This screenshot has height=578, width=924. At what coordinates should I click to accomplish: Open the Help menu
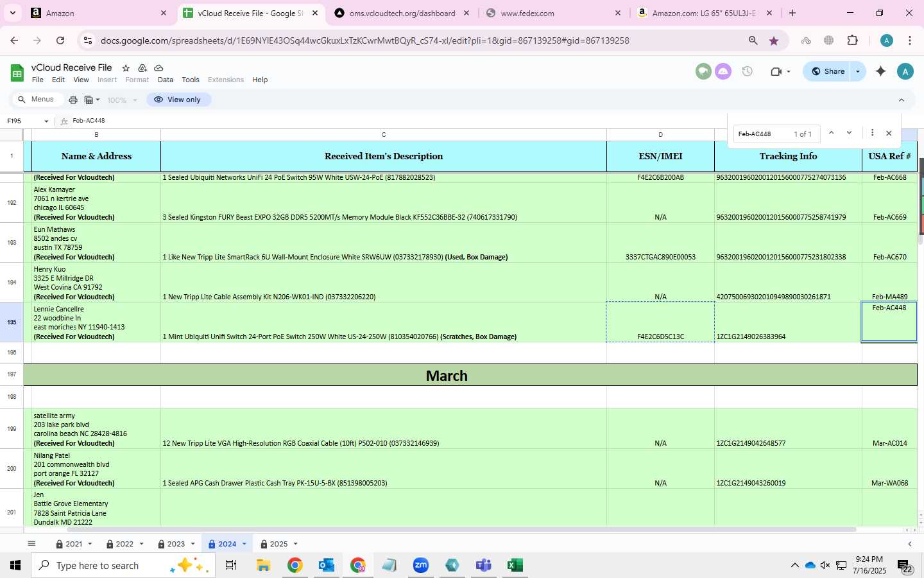pyautogui.click(x=260, y=80)
